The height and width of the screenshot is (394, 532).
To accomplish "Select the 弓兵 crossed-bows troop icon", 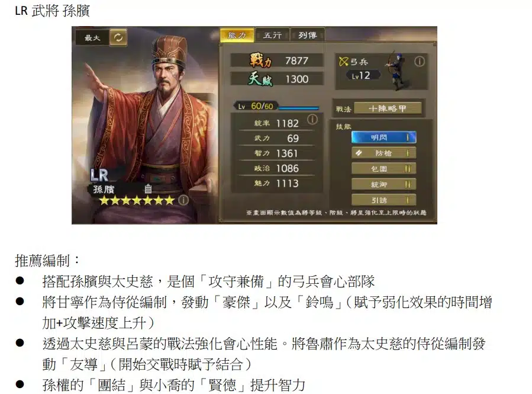I will click(343, 62).
